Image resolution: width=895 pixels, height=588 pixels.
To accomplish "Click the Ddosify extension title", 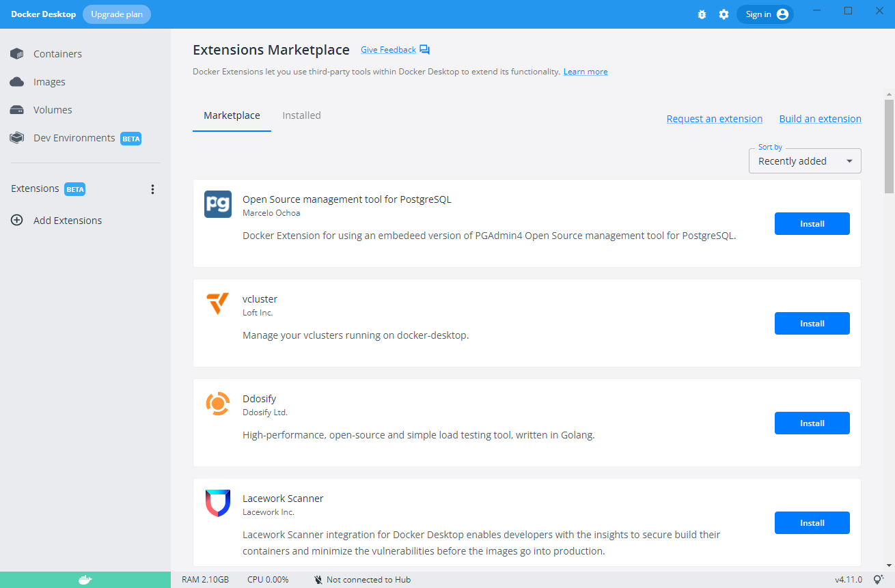I will click(259, 400).
